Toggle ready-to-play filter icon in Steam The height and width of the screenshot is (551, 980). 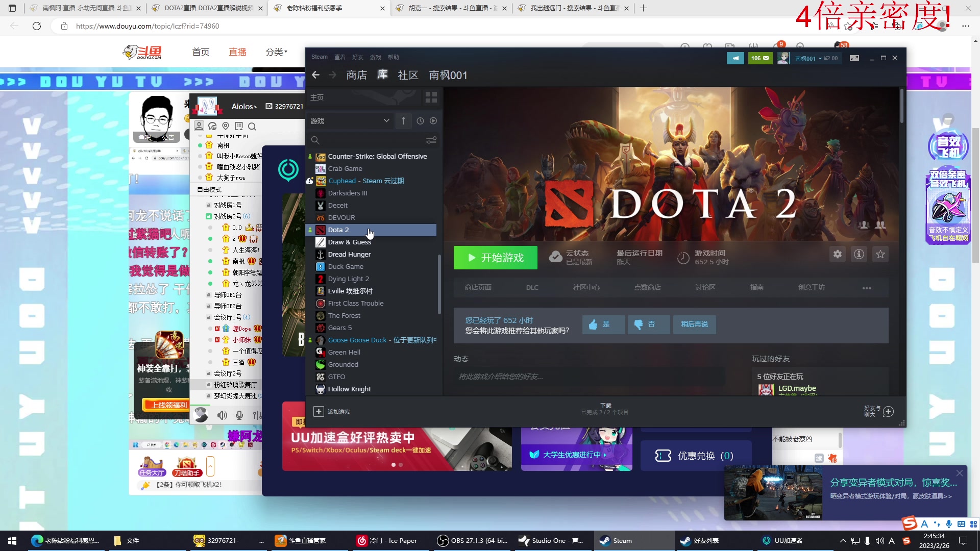click(433, 121)
